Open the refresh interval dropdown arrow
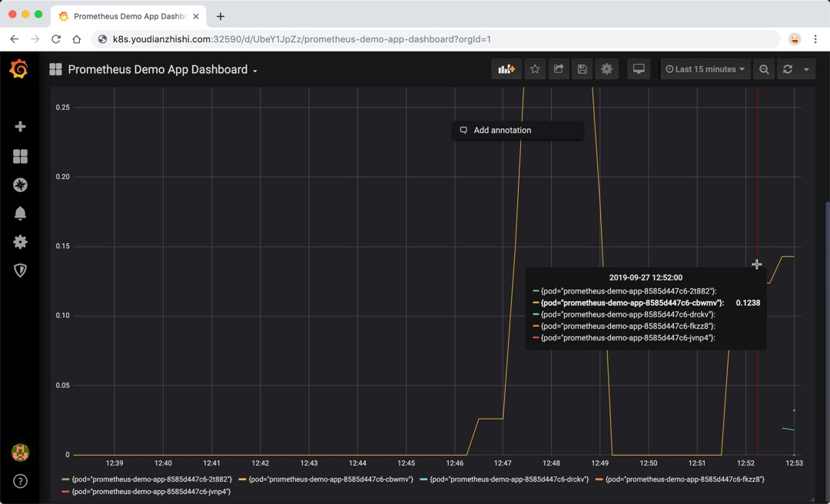 (x=805, y=68)
